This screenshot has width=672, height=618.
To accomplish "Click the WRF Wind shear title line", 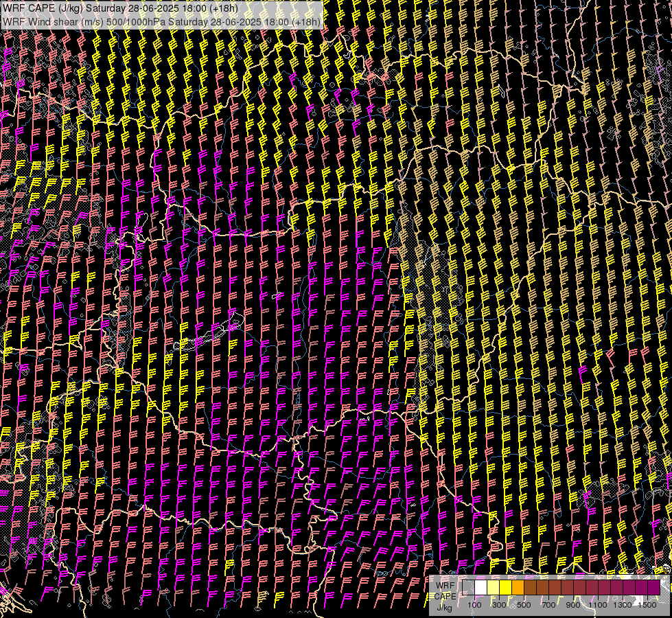I will (x=161, y=21).
